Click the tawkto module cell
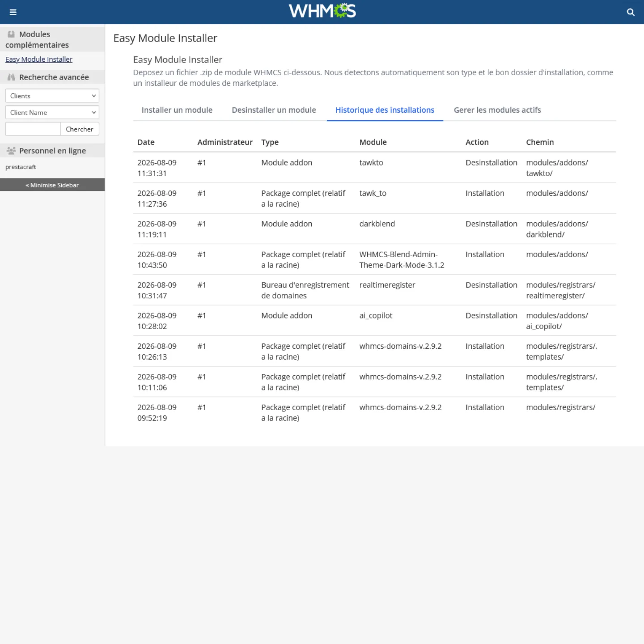The image size is (644, 644). 371,163
